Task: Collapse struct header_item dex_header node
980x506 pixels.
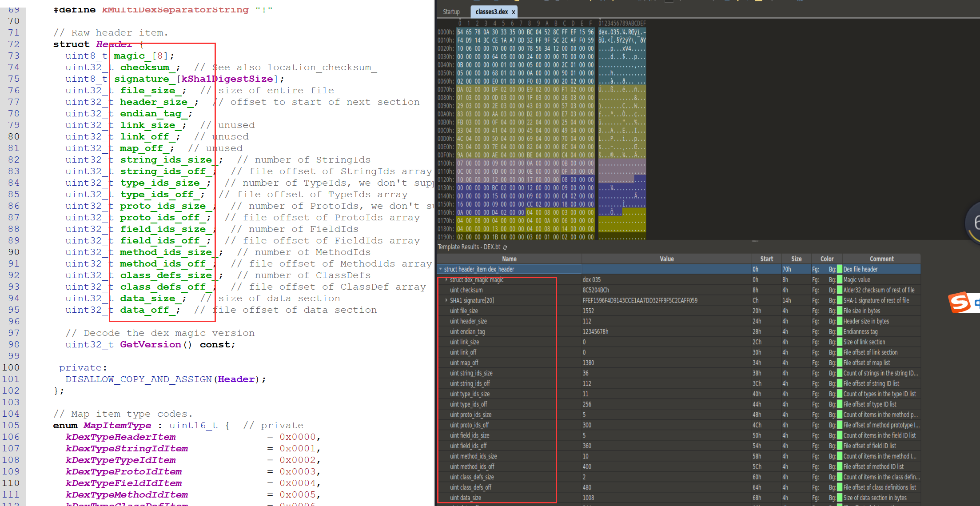Action: click(x=441, y=269)
